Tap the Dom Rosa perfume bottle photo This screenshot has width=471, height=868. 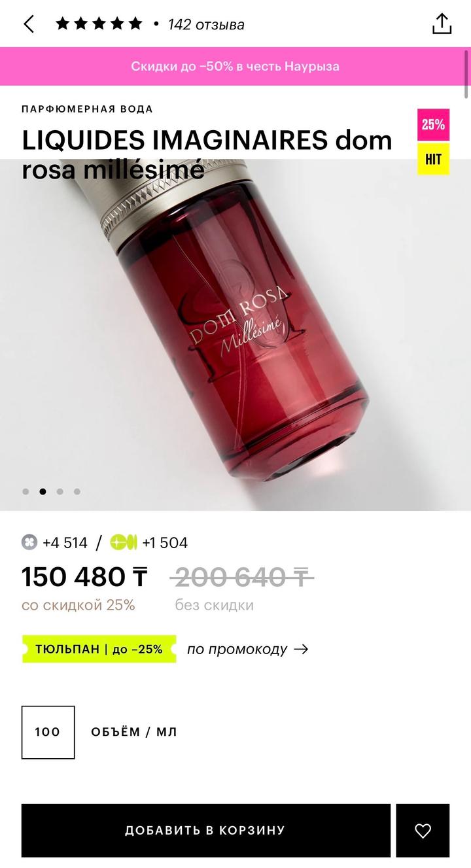coord(235,335)
